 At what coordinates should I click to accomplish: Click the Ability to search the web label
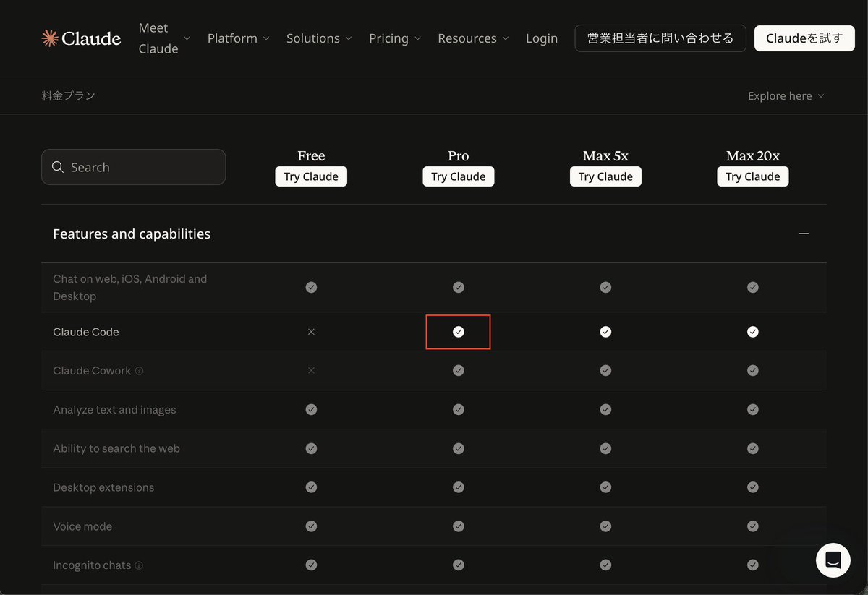pos(116,448)
